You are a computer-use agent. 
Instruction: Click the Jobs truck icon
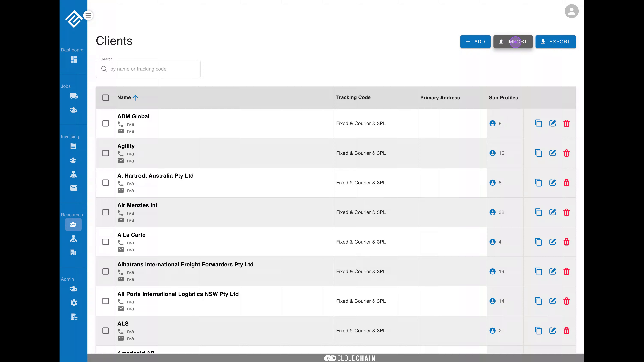click(74, 96)
